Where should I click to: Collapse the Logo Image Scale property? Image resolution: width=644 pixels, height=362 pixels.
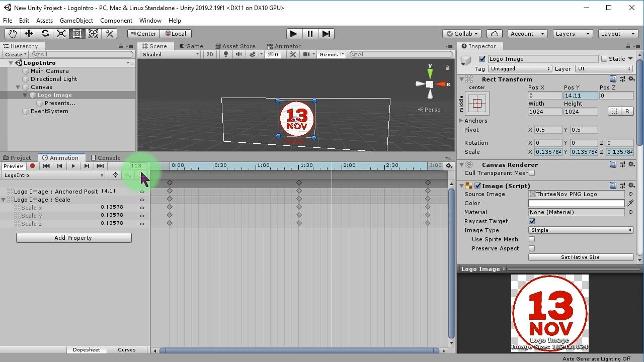tap(4, 200)
